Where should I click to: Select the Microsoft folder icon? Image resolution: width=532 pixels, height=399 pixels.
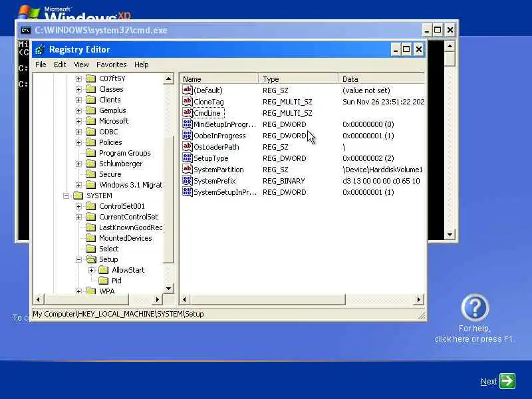point(90,121)
